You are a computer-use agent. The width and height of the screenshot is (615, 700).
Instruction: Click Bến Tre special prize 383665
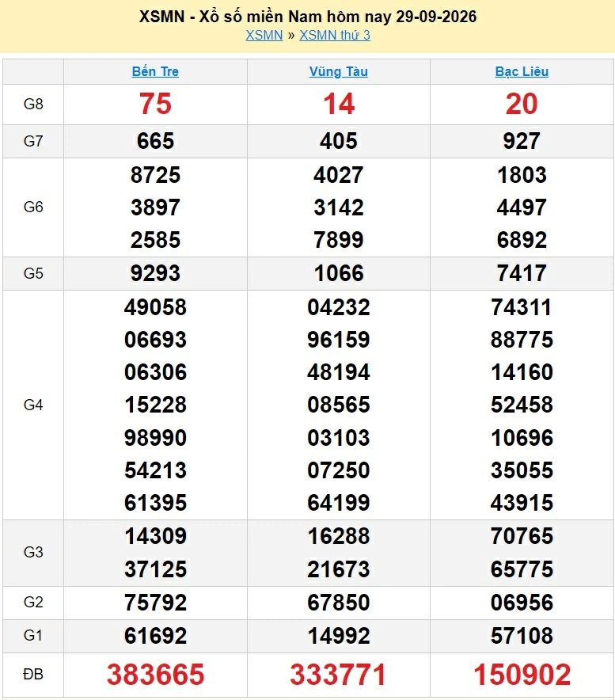point(155,675)
